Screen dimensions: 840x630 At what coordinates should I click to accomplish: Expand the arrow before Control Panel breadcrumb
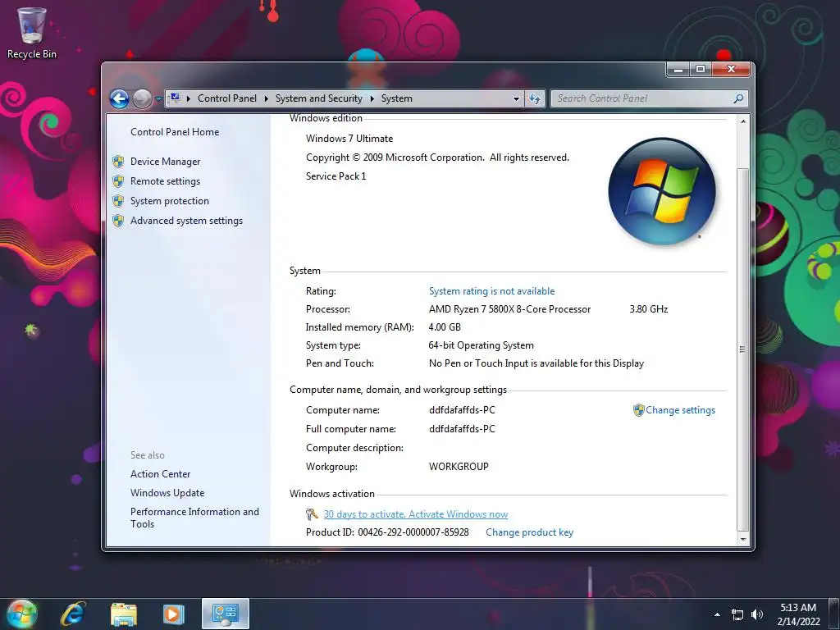point(188,98)
